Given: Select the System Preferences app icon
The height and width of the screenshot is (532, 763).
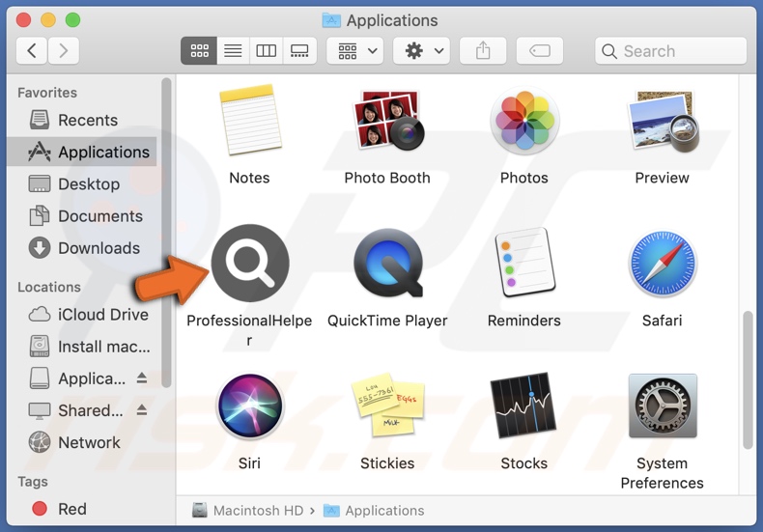Looking at the screenshot, I should click(663, 406).
